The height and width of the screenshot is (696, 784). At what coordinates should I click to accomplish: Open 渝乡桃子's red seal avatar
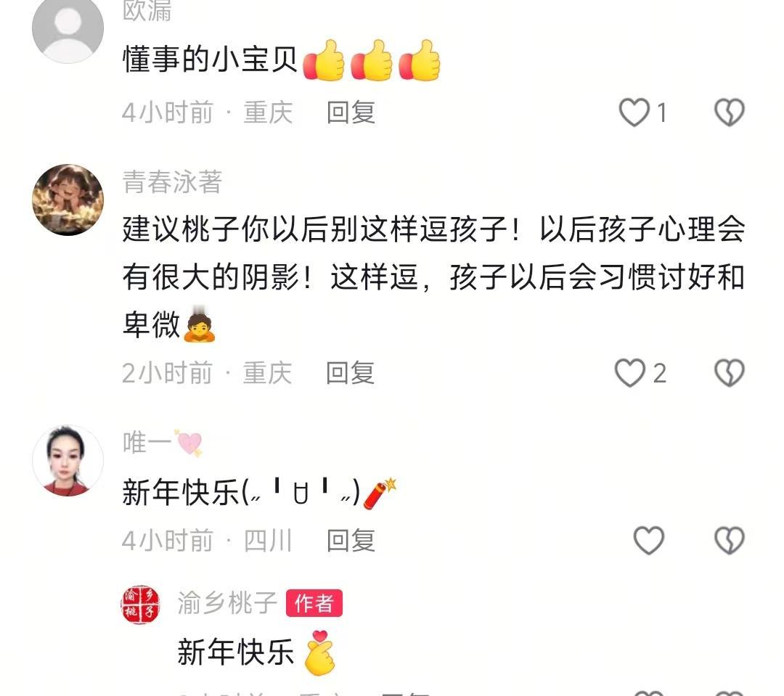point(140,605)
